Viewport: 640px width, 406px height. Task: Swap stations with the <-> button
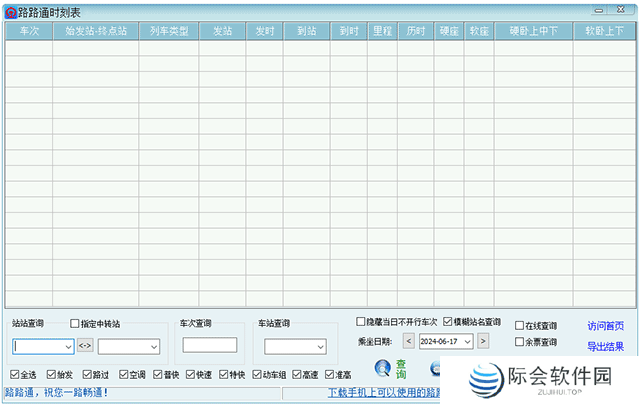coord(85,346)
